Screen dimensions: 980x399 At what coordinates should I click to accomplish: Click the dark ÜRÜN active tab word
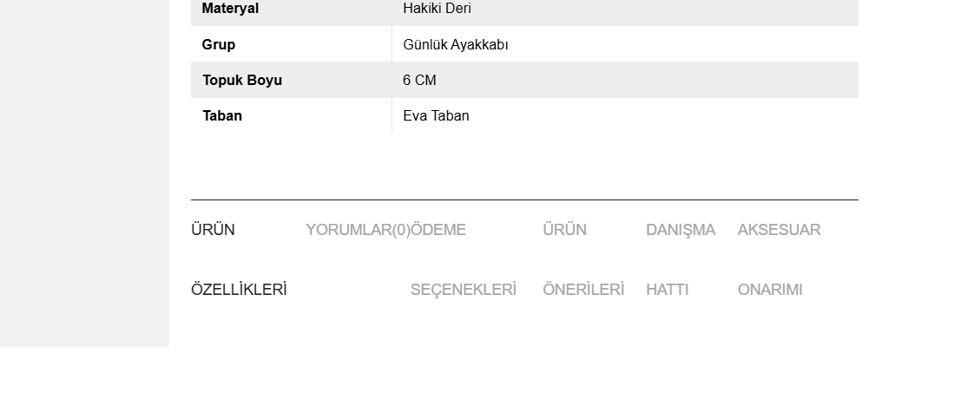(x=214, y=230)
